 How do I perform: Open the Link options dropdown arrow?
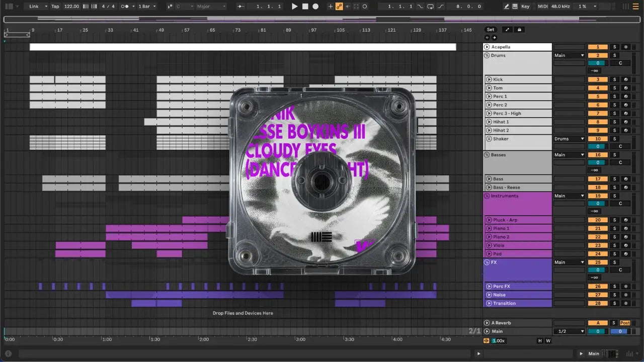tap(46, 7)
